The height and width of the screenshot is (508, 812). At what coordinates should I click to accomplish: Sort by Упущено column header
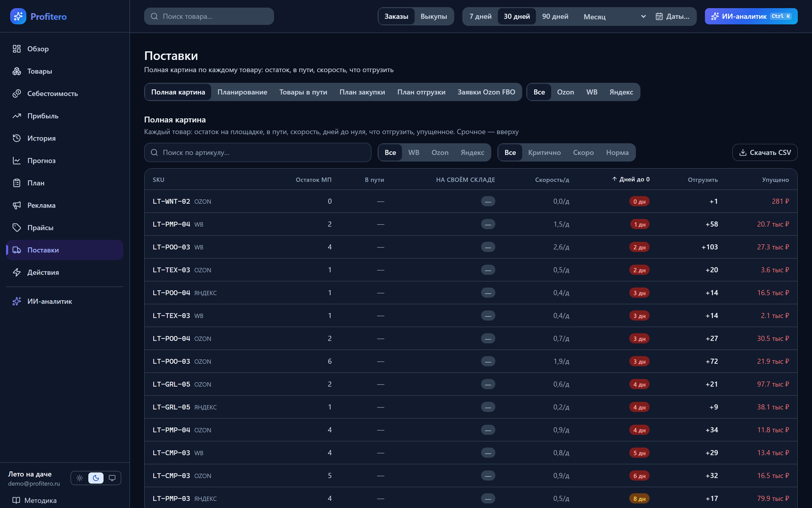click(775, 180)
